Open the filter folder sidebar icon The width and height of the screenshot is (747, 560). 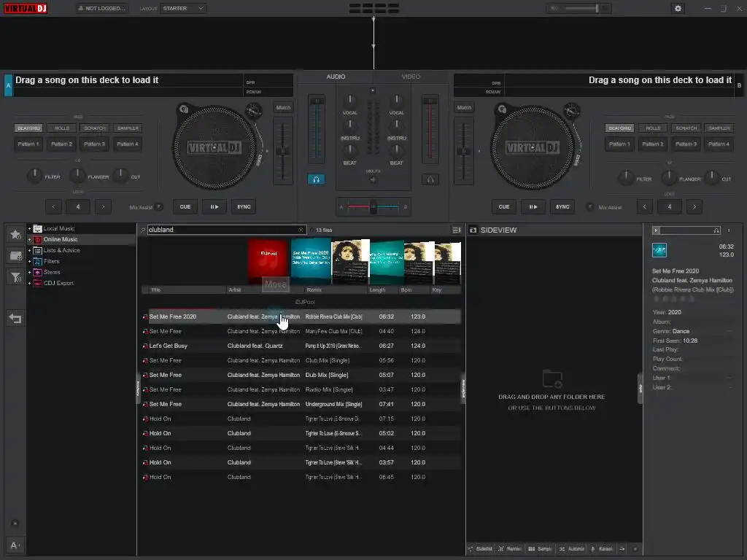click(x=16, y=277)
